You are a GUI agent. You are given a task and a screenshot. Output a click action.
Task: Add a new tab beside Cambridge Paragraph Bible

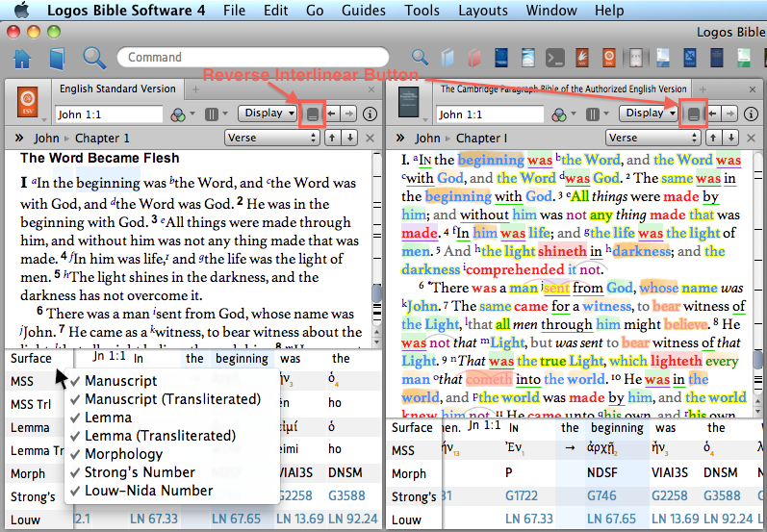coord(703,89)
